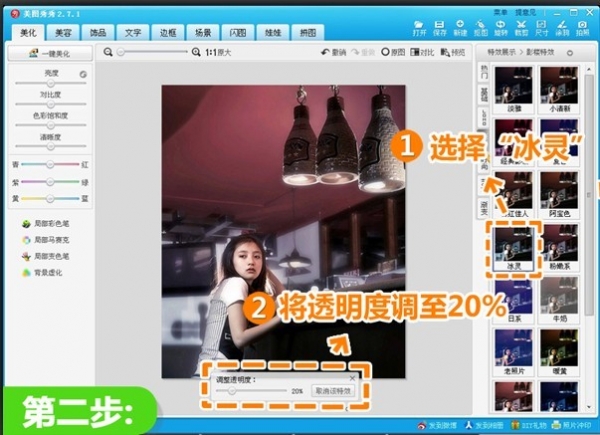The height and width of the screenshot is (435, 600).
Task: Click the 预览 preview icon
Action: coord(453,52)
